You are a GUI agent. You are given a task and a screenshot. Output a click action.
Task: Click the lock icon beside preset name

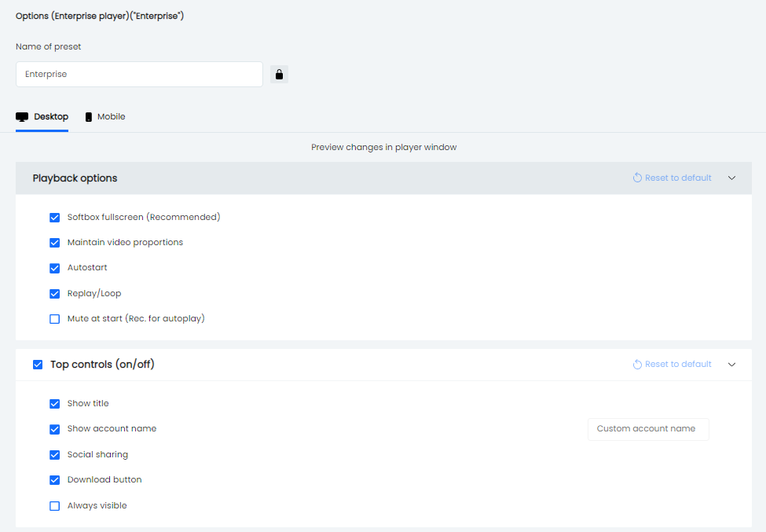tap(279, 74)
